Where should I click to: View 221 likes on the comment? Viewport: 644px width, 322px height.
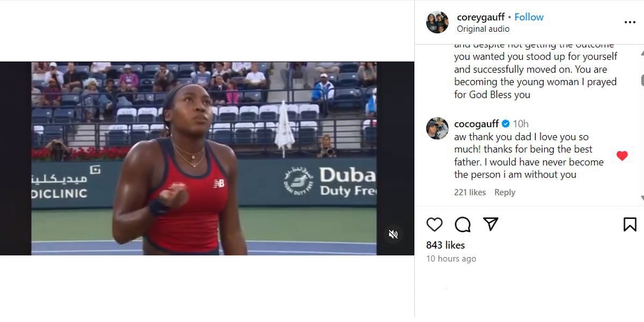(x=470, y=192)
